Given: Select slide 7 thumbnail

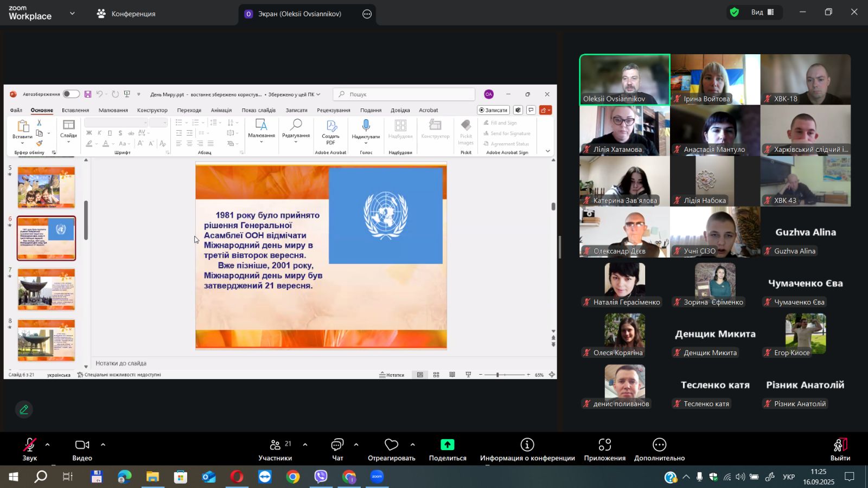Looking at the screenshot, I should coord(46,289).
